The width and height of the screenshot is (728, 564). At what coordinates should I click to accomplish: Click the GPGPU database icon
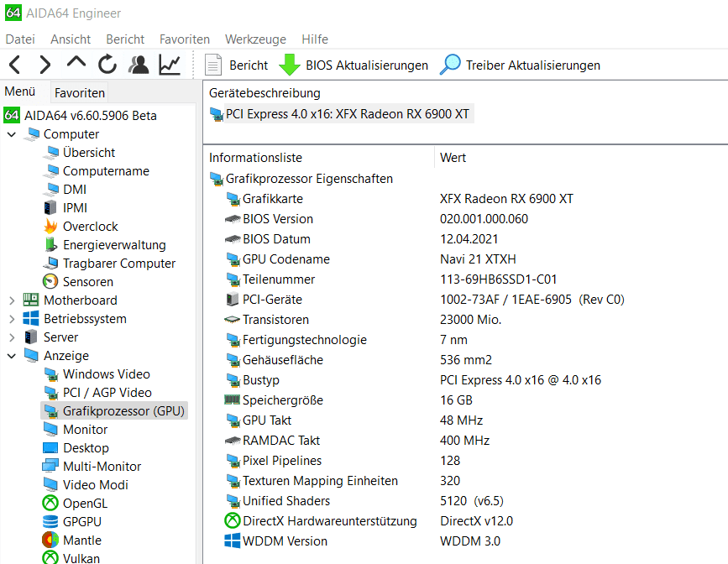(50, 522)
